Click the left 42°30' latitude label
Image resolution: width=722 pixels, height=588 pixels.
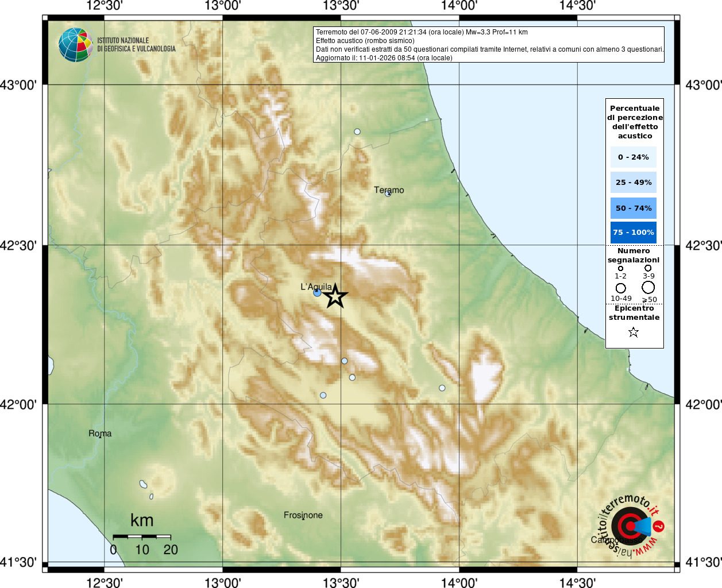(18, 245)
